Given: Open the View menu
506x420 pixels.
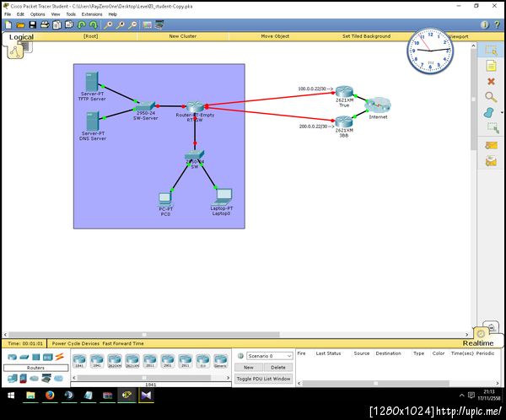Looking at the screenshot, I should (x=56, y=14).
